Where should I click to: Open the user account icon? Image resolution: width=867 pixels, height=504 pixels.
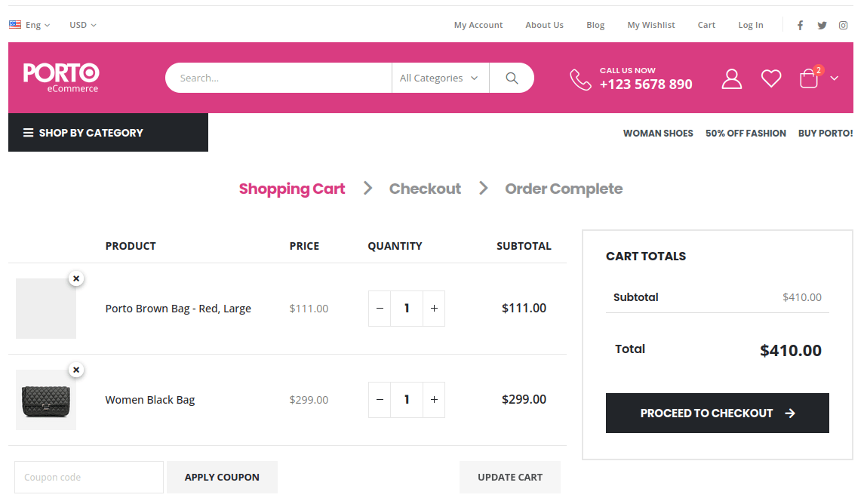[x=731, y=78]
